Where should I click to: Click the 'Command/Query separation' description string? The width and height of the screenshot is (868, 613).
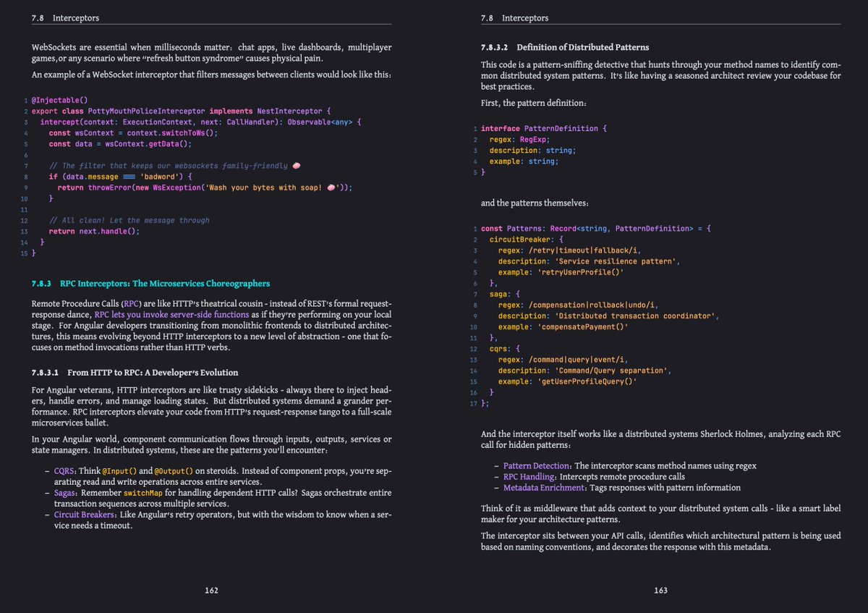point(610,371)
